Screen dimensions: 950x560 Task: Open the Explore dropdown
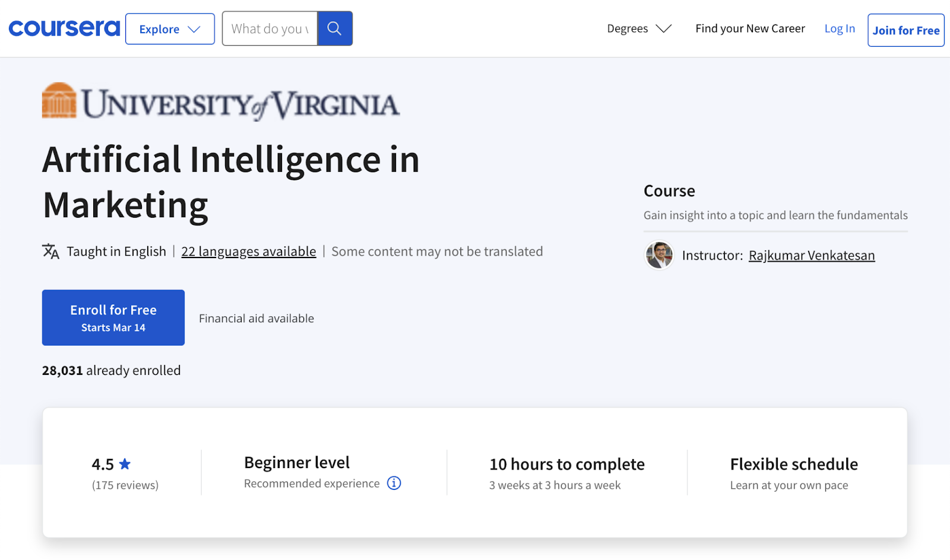[170, 28]
